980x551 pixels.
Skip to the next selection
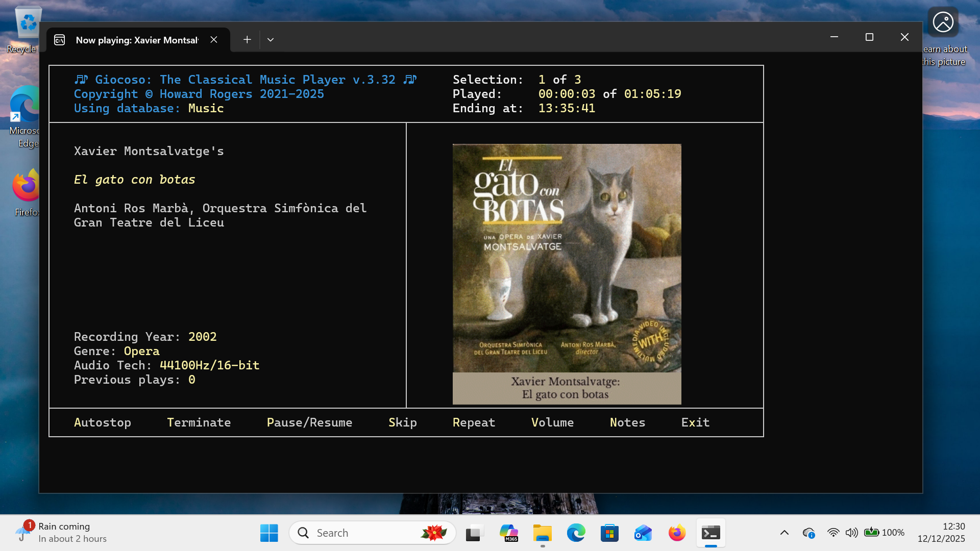pos(403,422)
